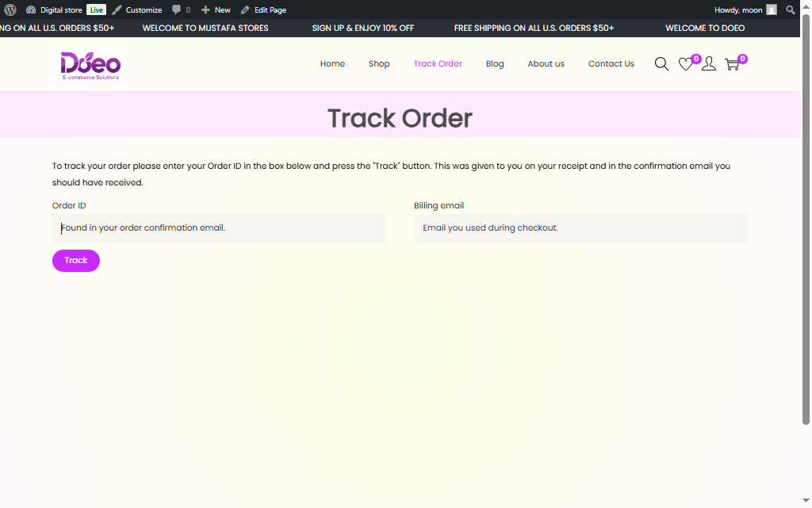The width and height of the screenshot is (812, 508).
Task: Click the WordPress logo icon in admin bar
Action: pos(10,10)
